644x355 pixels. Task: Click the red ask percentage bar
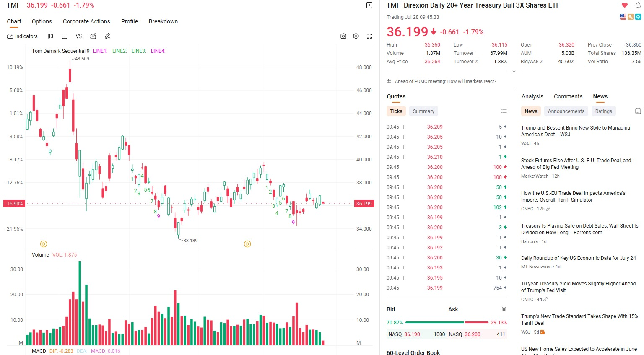coord(477,322)
